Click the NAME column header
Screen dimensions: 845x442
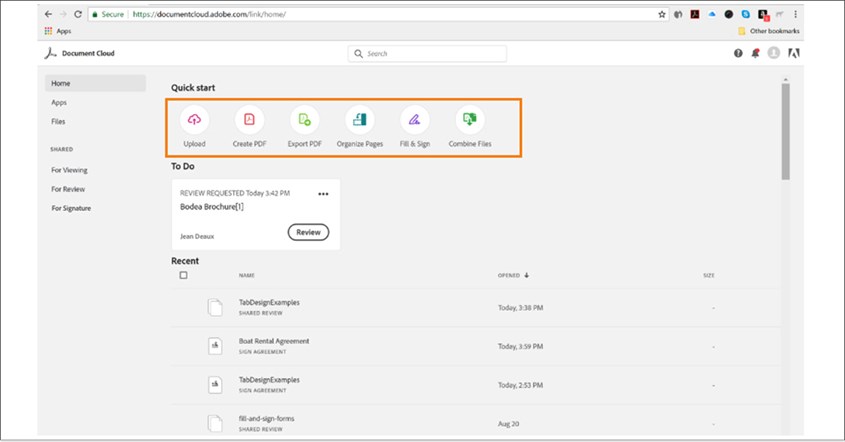[x=247, y=275]
